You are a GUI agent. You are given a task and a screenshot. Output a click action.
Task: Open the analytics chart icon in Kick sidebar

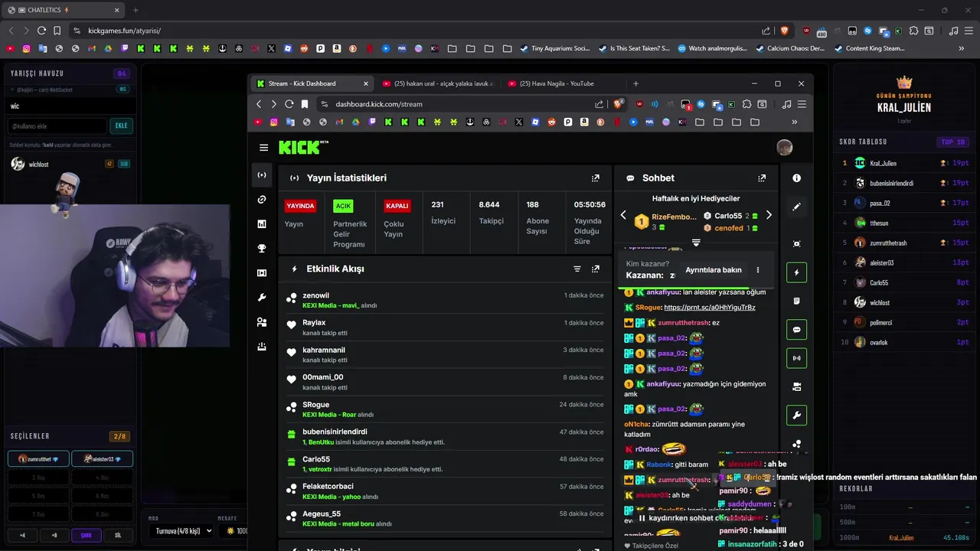coord(262,224)
